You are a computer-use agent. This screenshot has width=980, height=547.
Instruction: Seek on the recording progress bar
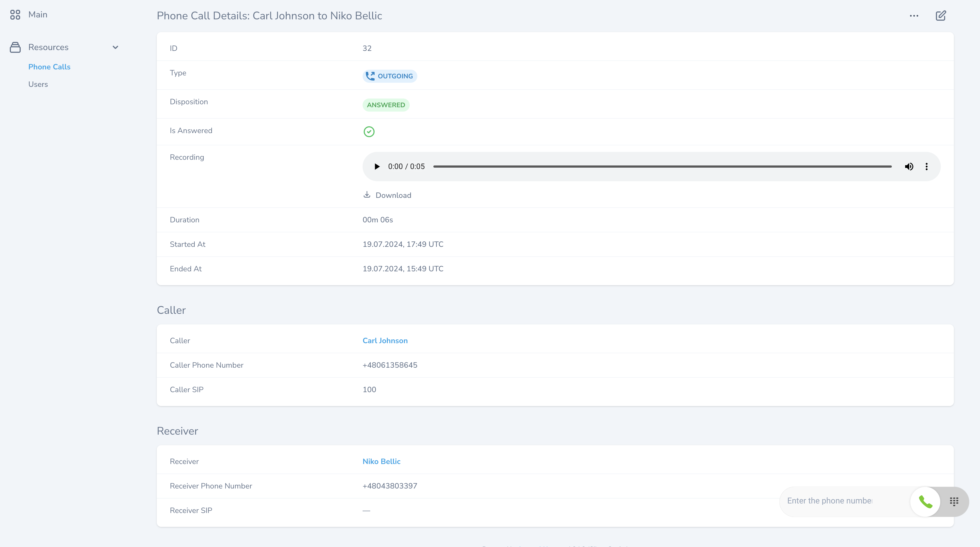pyautogui.click(x=662, y=167)
